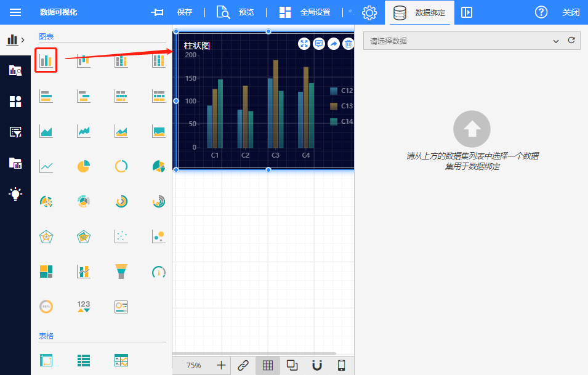
Task: Select the gauge chart icon
Action: click(158, 271)
